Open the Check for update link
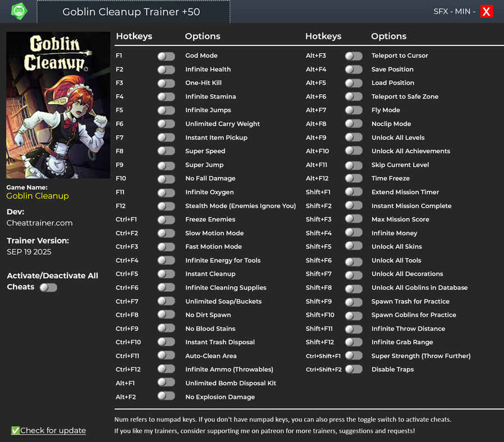Screen dimensions: 504x442 click(x=53, y=431)
